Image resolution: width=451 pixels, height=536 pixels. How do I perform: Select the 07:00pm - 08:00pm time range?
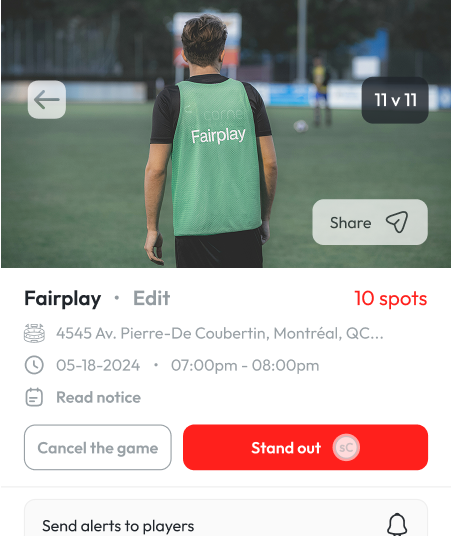point(245,365)
